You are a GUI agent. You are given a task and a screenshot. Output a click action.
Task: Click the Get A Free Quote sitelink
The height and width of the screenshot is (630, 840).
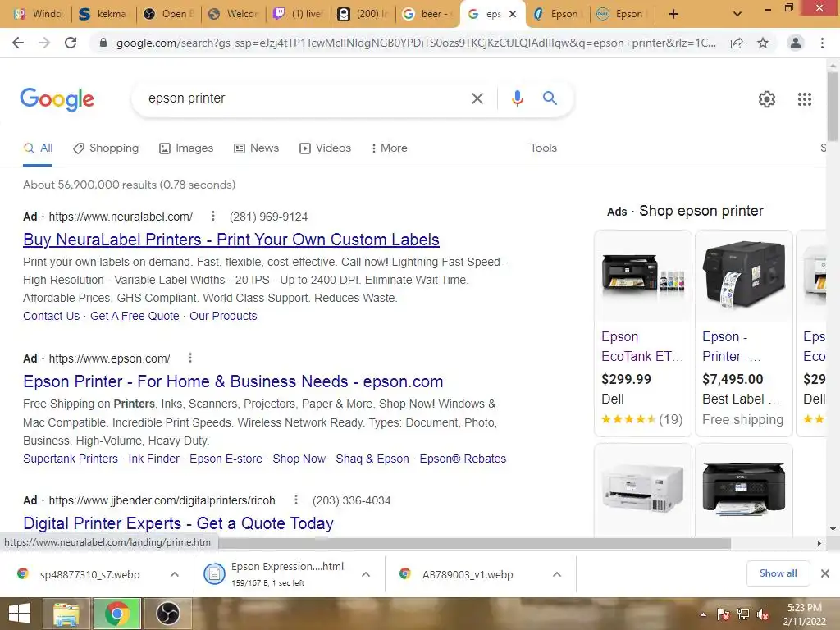click(135, 316)
